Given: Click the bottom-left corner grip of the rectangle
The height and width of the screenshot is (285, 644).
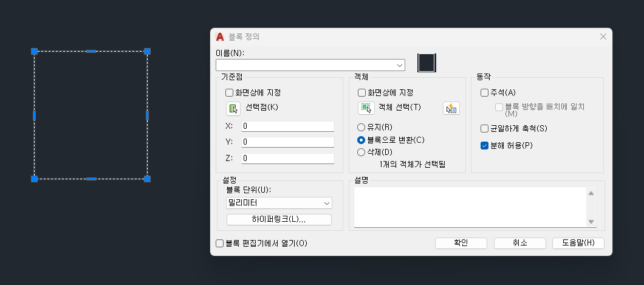Looking at the screenshot, I should pyautogui.click(x=35, y=179).
